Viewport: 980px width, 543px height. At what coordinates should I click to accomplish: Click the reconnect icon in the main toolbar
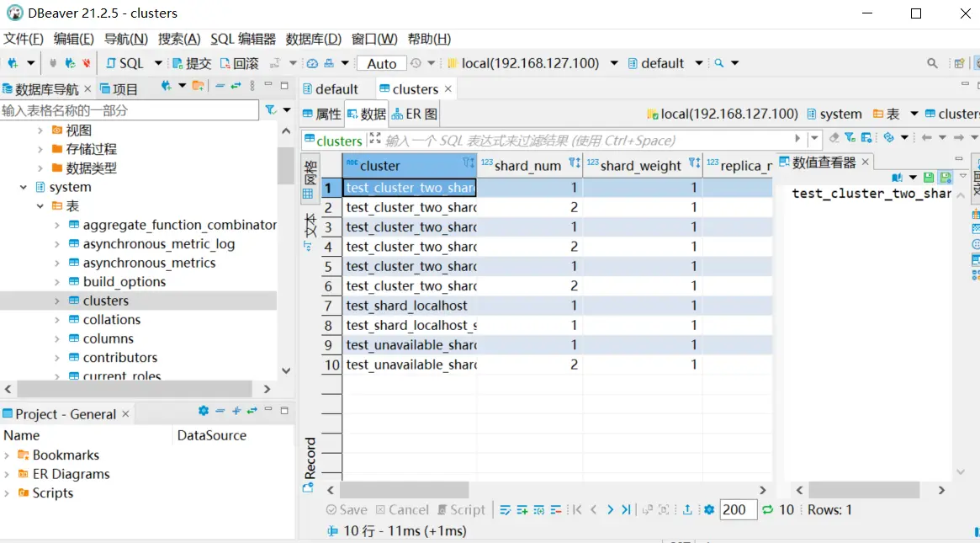pos(70,63)
